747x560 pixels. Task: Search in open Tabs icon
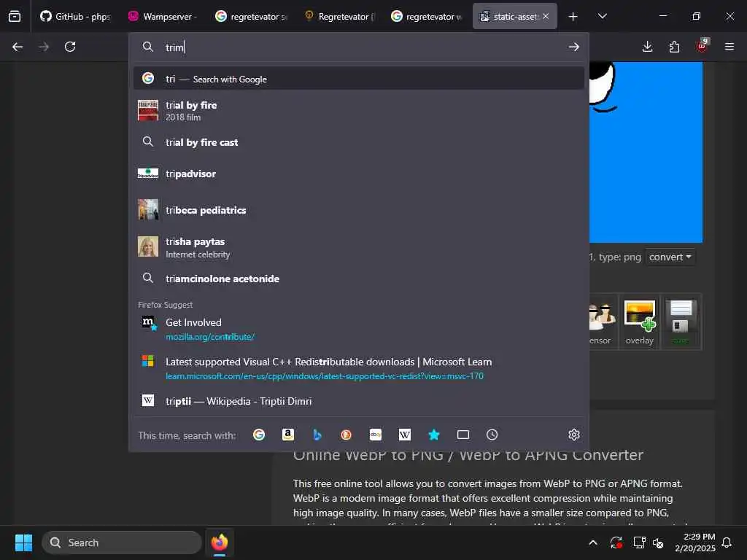pos(463,435)
